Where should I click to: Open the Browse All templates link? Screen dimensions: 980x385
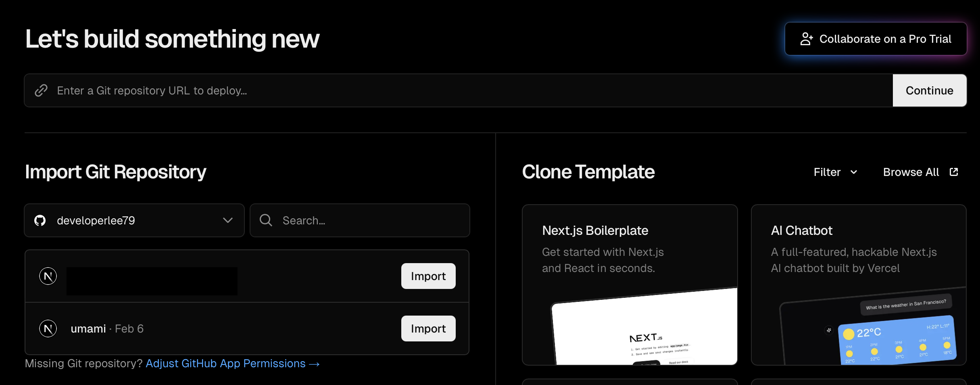click(911, 172)
